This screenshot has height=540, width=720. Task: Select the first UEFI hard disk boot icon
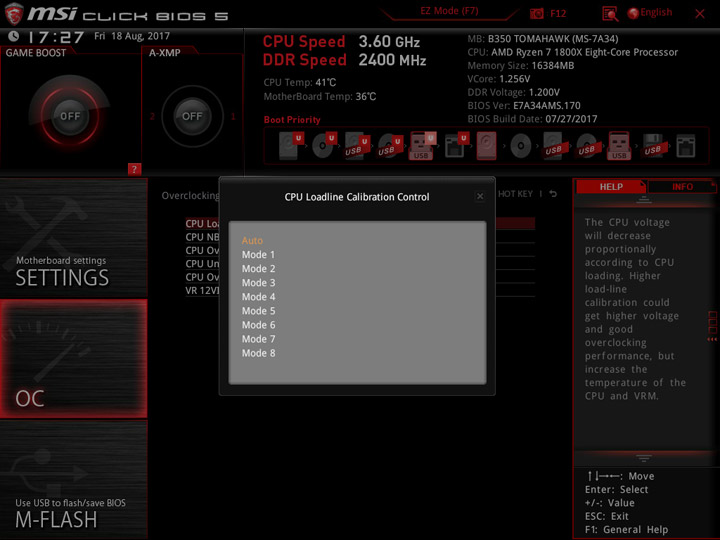[291, 145]
